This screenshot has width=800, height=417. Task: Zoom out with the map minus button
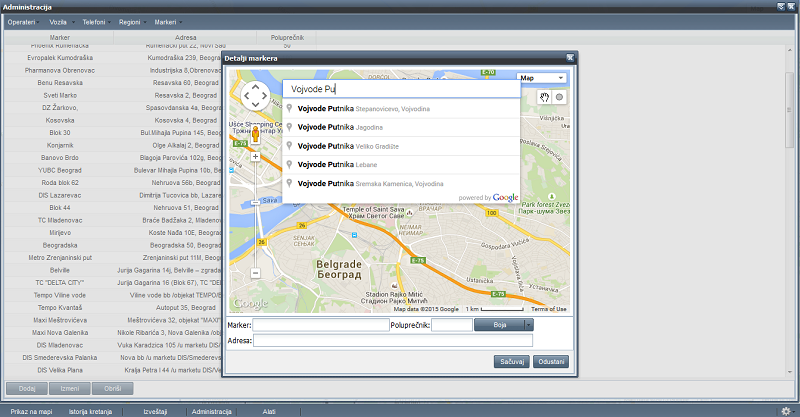[256, 273]
